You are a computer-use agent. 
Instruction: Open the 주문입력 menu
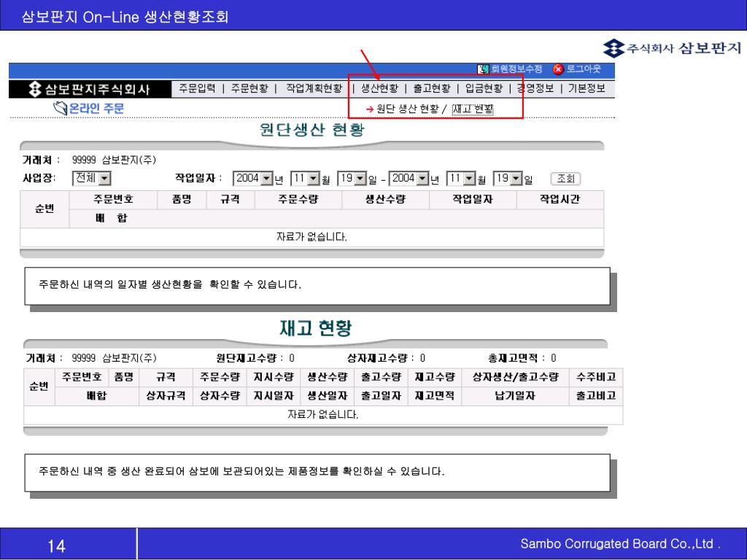(x=197, y=88)
